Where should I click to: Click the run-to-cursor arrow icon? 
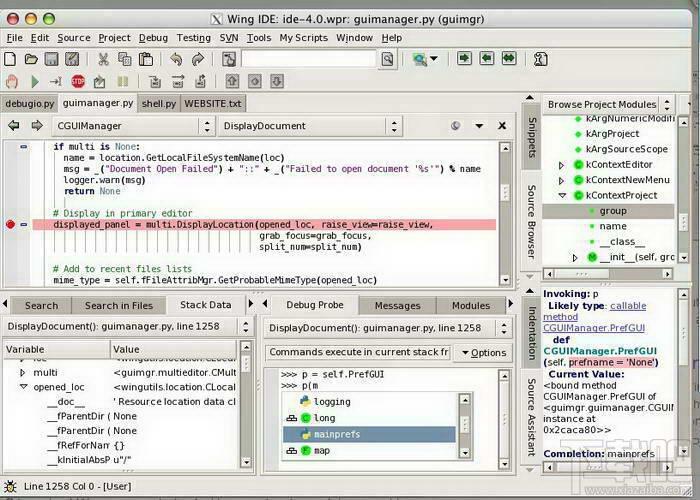click(55, 81)
